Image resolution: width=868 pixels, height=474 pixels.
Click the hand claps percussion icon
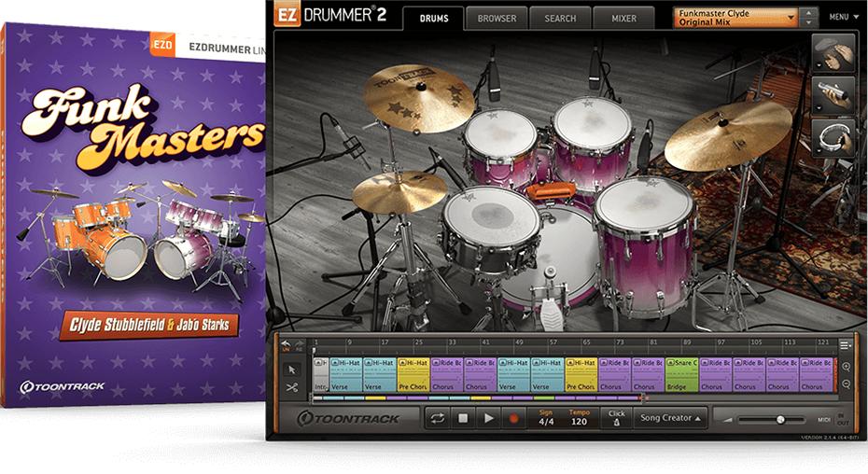pyautogui.click(x=833, y=52)
